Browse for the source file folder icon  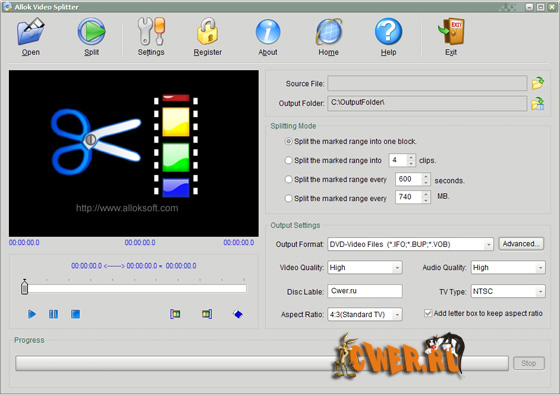(538, 83)
